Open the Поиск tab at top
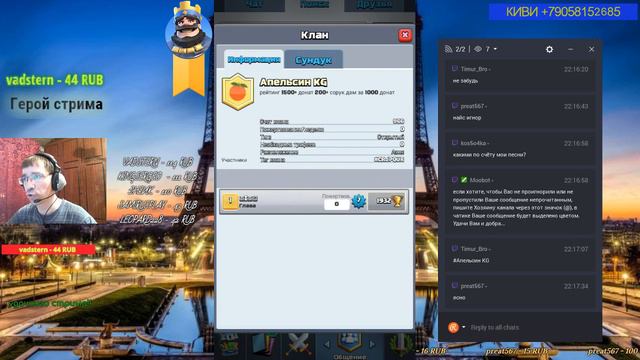This screenshot has height=360, width=640. 314,5
